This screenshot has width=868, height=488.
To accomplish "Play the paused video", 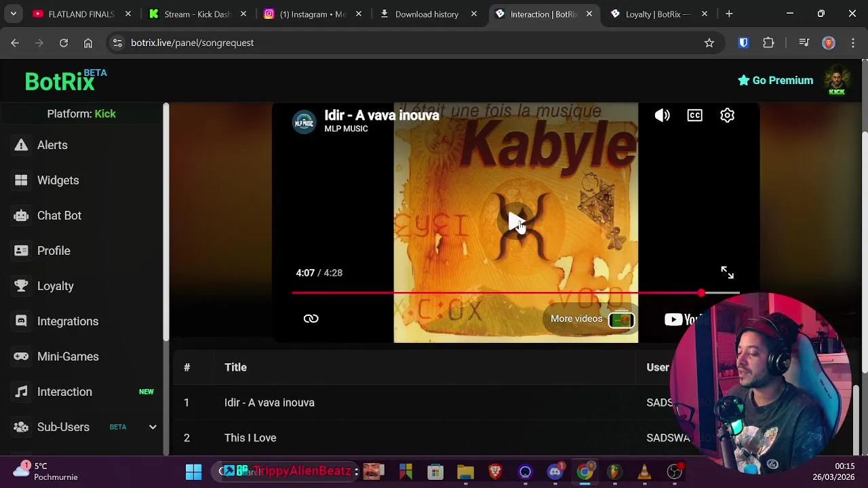I will tap(516, 221).
